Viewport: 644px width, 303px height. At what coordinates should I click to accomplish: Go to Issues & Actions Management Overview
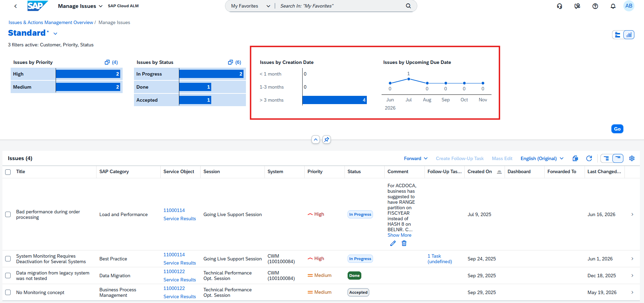51,22
